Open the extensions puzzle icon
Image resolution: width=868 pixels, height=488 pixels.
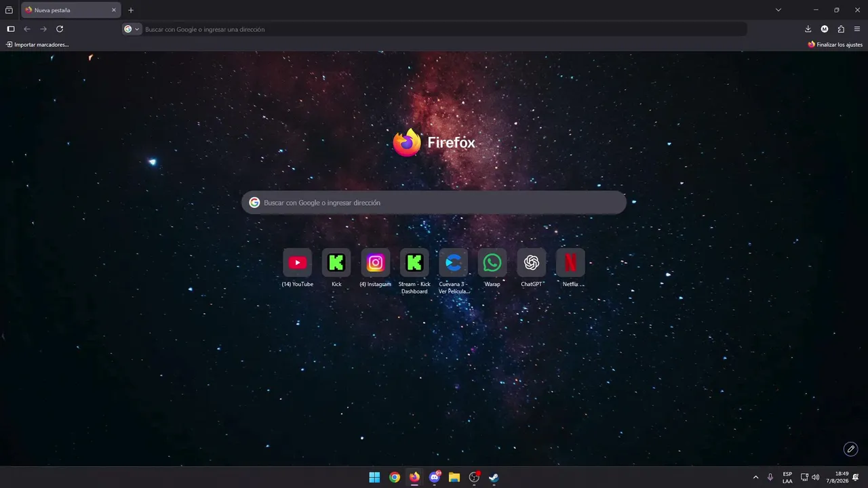(841, 29)
